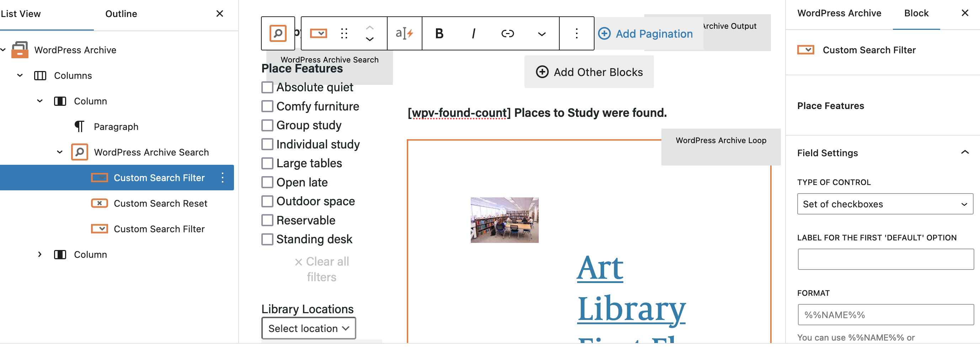
Task: Move the block down with the arrow
Action: (369, 39)
